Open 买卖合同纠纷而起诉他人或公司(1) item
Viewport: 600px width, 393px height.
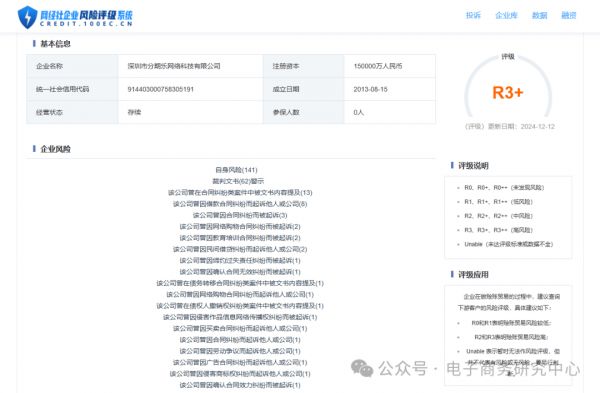(240, 328)
